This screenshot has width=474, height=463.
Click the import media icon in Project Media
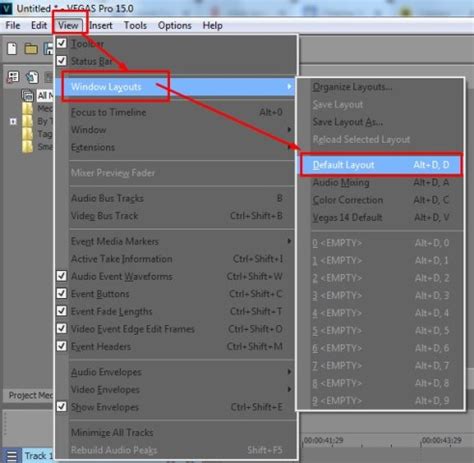(x=32, y=77)
